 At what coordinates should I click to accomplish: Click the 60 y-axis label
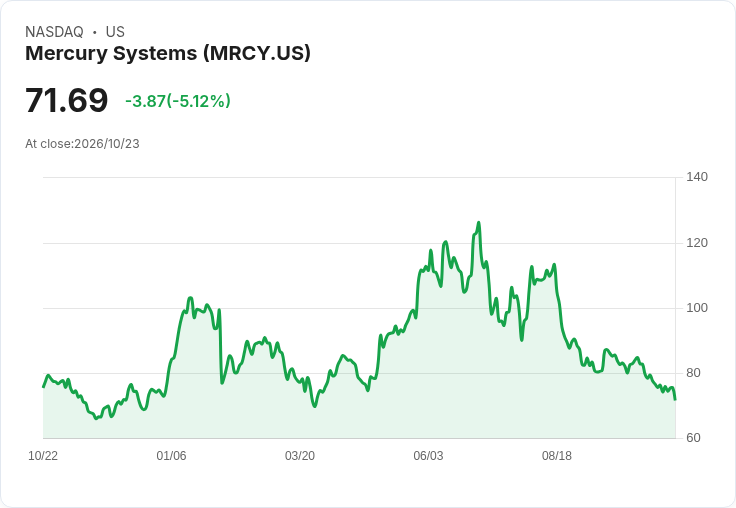click(x=693, y=438)
